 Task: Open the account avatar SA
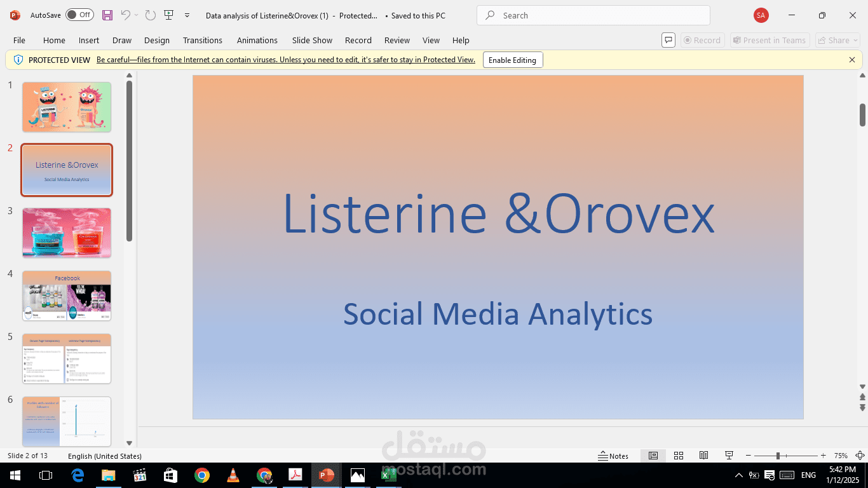(x=761, y=15)
